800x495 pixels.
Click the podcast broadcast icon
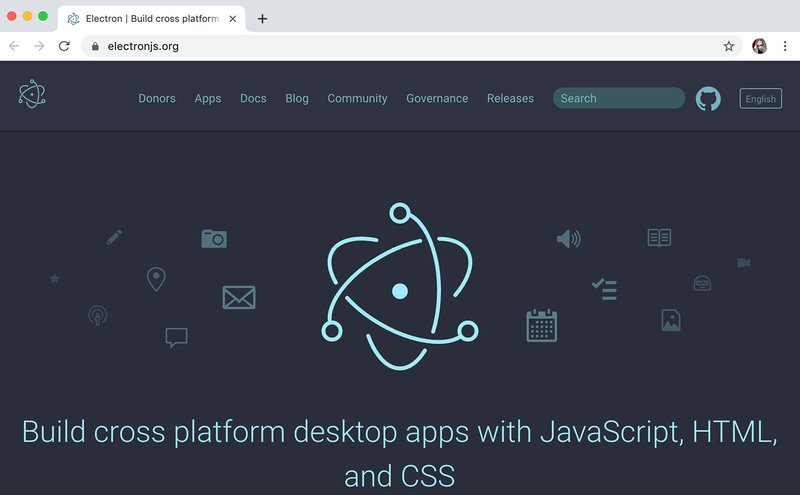click(x=97, y=315)
